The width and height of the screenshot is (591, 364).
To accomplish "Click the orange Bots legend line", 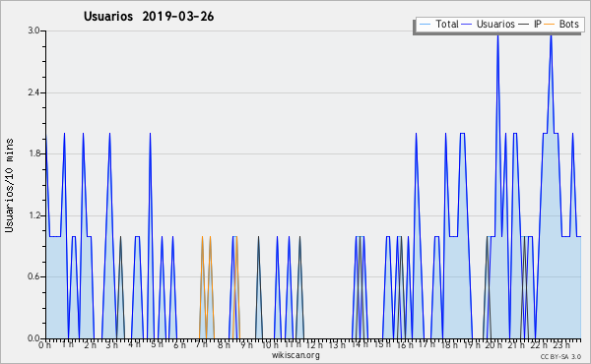I will tap(550, 24).
